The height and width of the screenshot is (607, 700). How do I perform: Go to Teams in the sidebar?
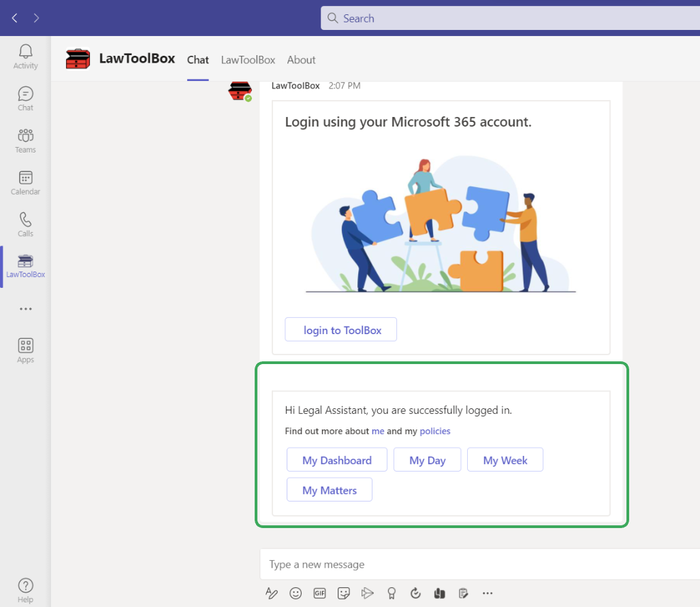pyautogui.click(x=25, y=140)
